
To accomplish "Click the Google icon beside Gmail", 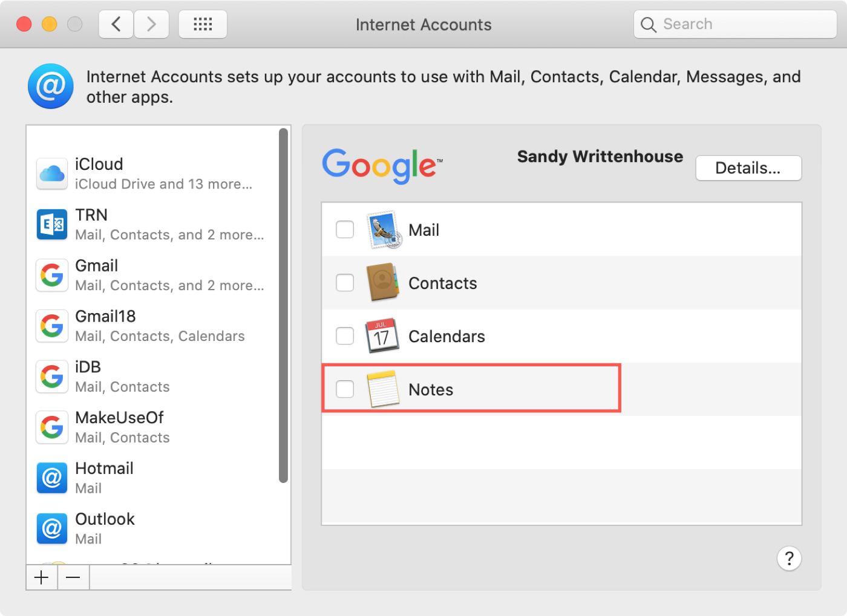I will pyautogui.click(x=52, y=276).
